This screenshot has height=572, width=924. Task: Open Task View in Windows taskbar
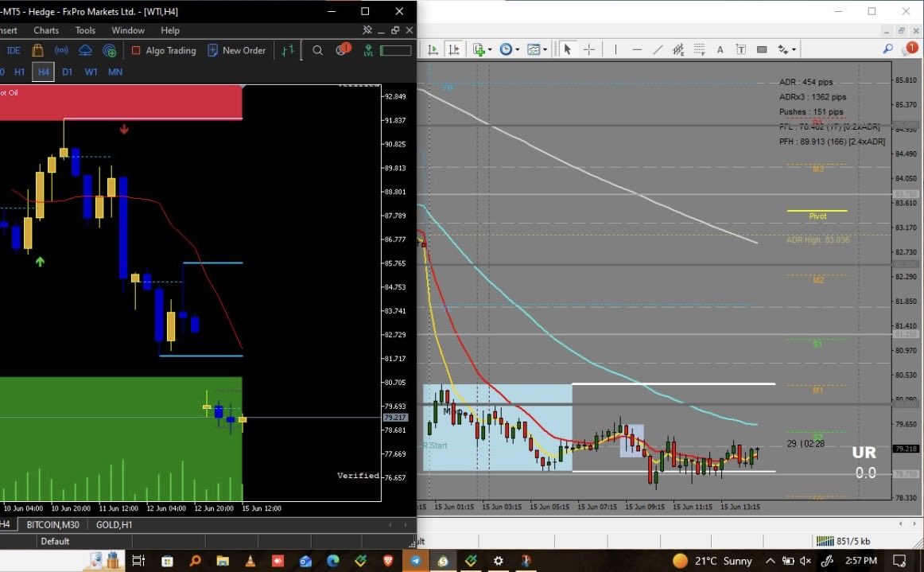tap(138, 561)
